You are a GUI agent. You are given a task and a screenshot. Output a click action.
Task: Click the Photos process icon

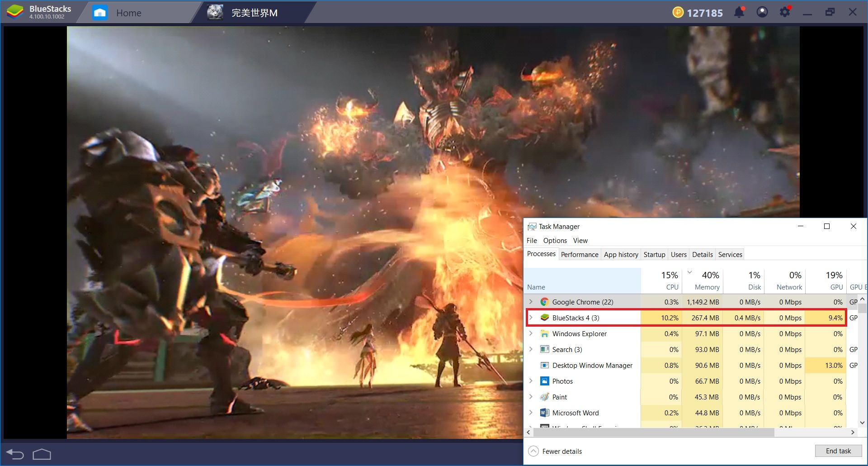tap(545, 381)
